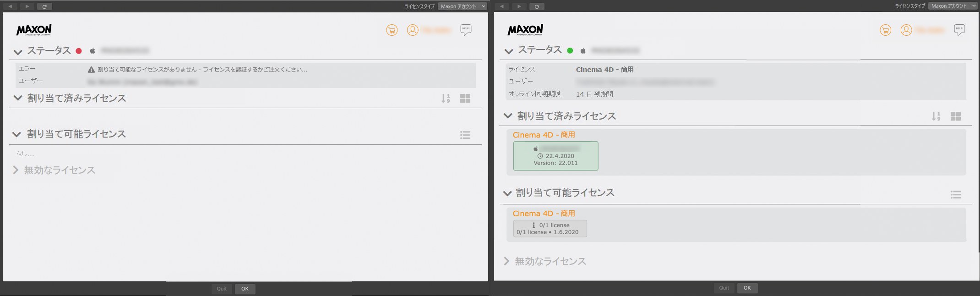Switch to grid view in left window
980x296 pixels.
pyautogui.click(x=465, y=99)
